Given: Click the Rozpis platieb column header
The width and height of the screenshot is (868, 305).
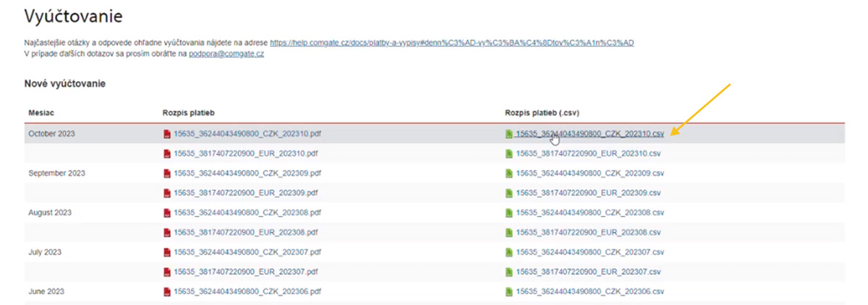Looking at the screenshot, I should [x=189, y=113].
